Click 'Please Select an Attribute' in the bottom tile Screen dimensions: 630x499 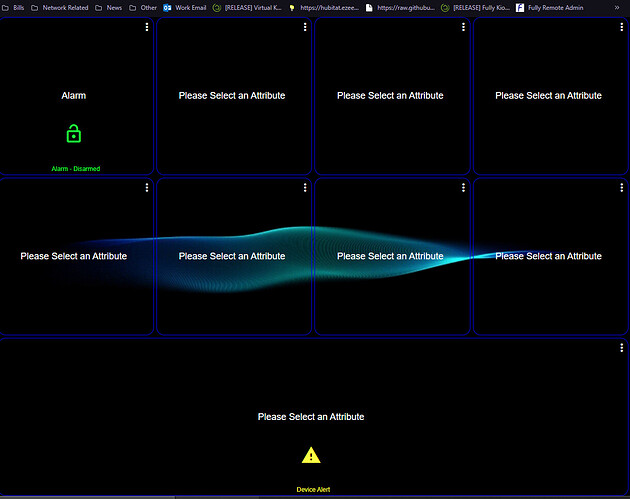311,417
